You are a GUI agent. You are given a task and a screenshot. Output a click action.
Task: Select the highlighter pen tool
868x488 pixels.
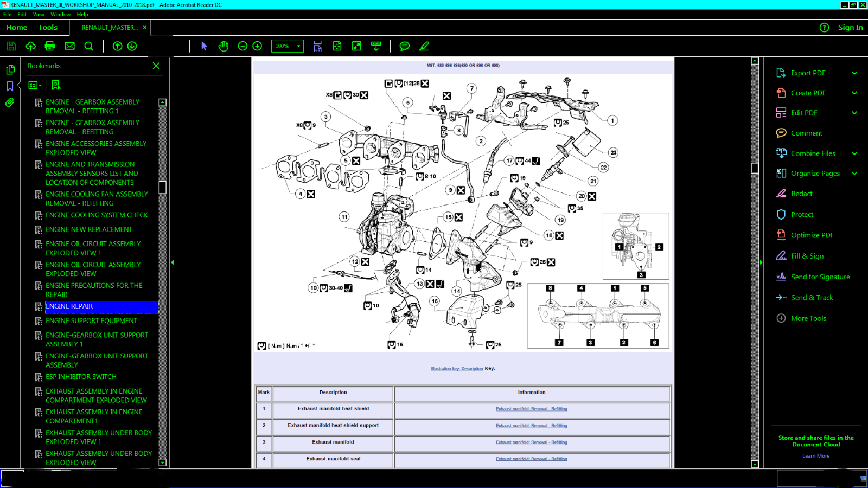click(x=424, y=46)
